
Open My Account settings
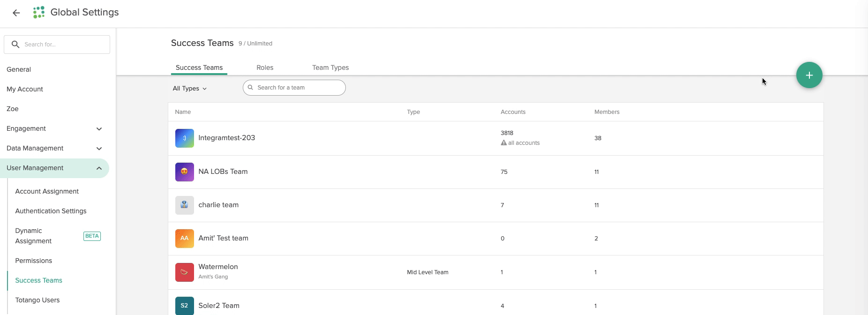25,89
